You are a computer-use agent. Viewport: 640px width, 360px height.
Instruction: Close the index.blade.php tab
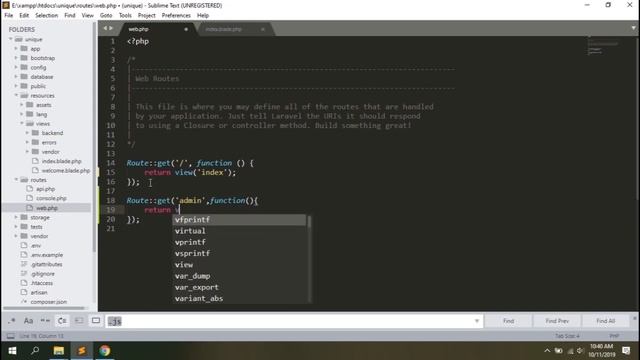(263, 29)
